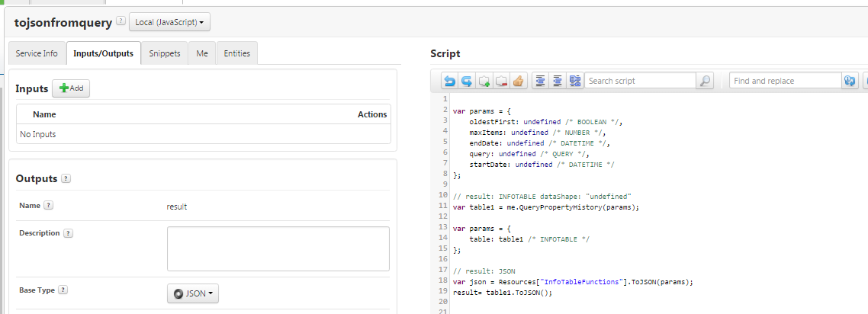Click help icon next to Base Type label
Screen dimensions: 868x314
point(63,290)
